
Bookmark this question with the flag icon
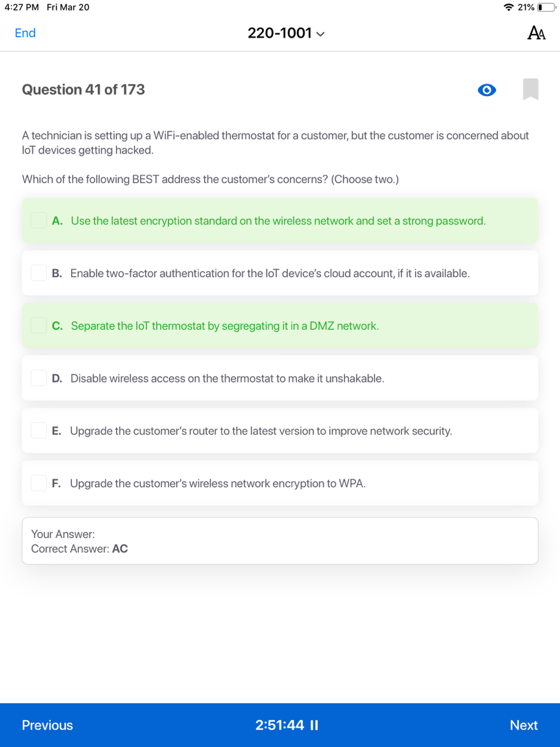(530, 90)
